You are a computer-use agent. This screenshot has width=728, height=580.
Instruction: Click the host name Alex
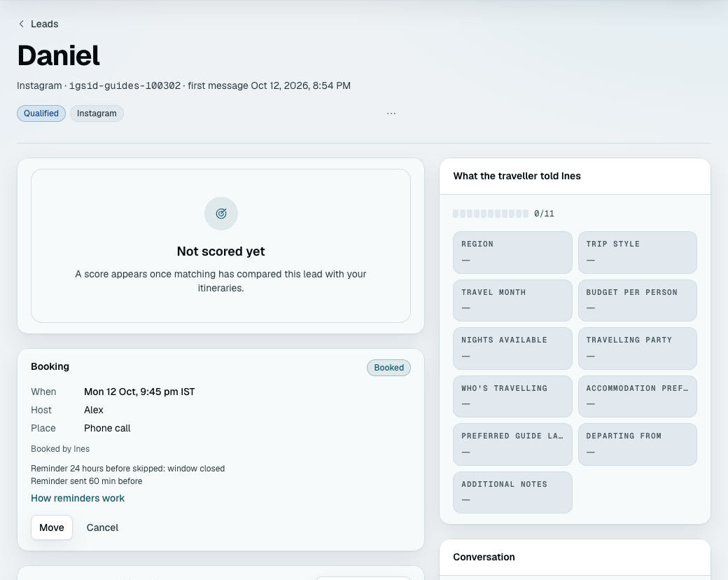(94, 410)
